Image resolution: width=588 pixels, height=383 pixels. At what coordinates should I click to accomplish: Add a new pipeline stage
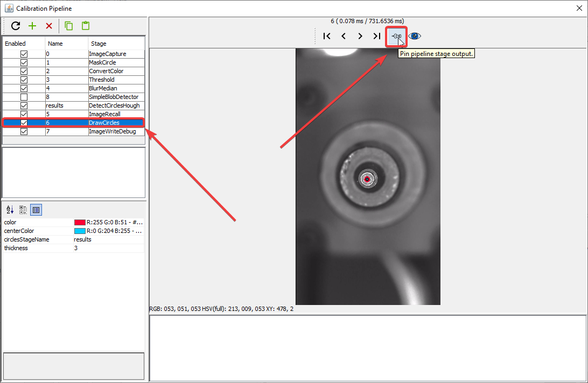click(32, 26)
